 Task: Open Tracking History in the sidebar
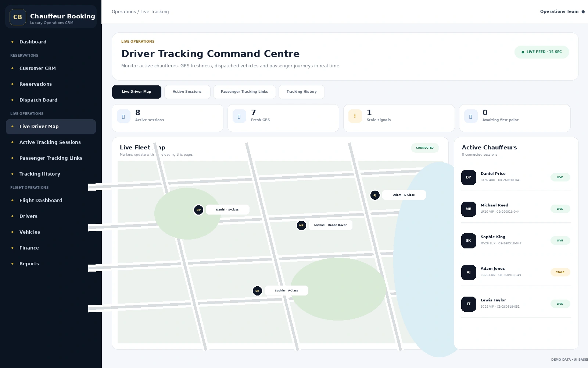click(51, 174)
